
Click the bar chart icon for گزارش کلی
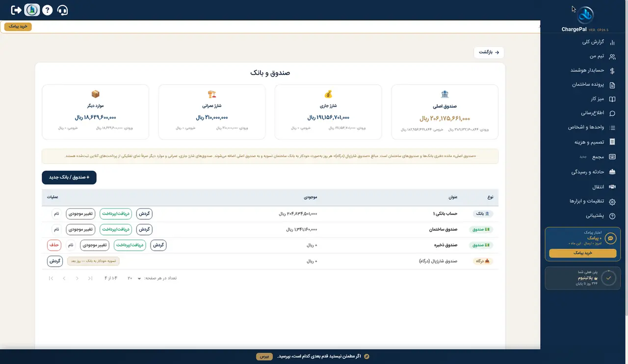612,42
